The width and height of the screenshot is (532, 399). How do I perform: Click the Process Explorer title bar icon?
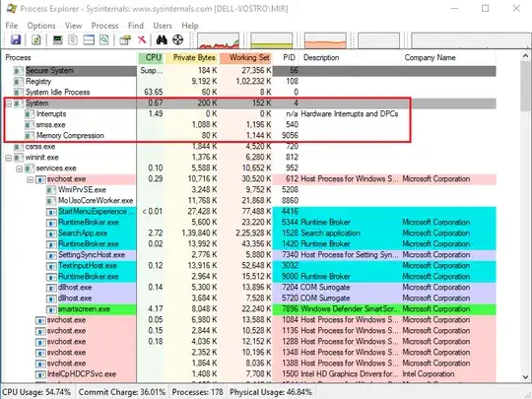click(11, 8)
